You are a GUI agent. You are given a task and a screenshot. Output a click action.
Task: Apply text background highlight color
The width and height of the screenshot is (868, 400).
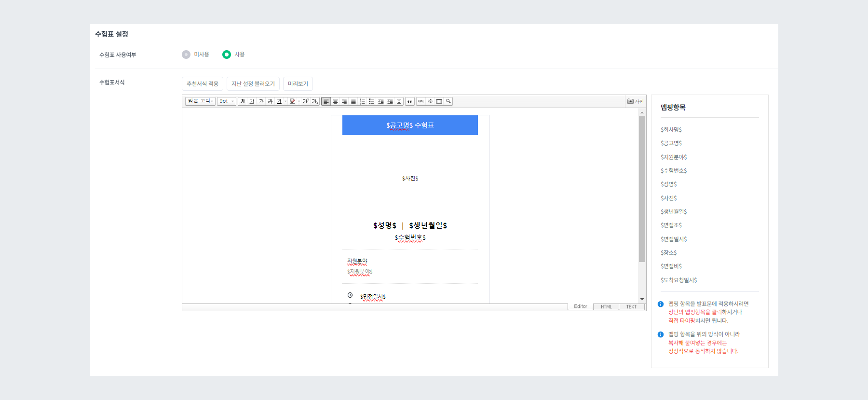click(x=292, y=101)
